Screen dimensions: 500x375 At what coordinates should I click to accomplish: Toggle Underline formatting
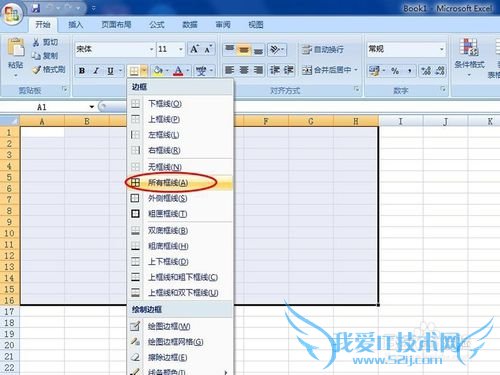pyautogui.click(x=110, y=71)
